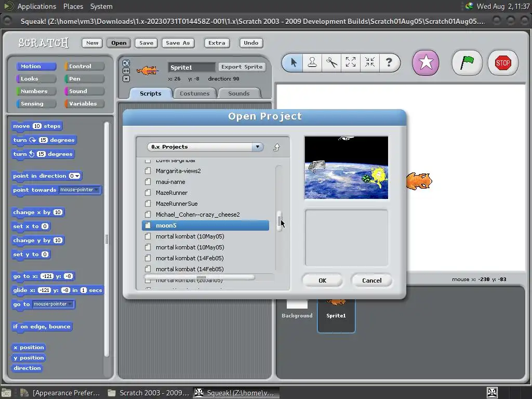
Task: Click the blocks palette vertical scrollbar
Action: 107,239
